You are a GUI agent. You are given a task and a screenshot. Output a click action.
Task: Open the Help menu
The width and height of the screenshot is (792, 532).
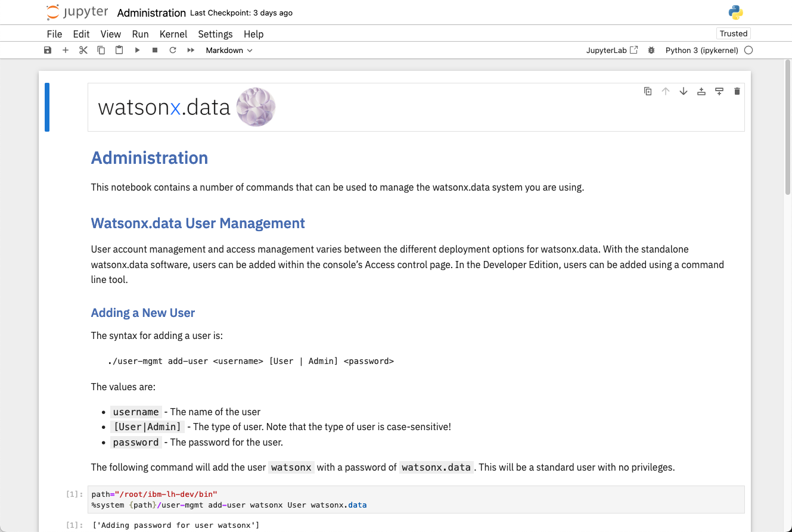253,34
